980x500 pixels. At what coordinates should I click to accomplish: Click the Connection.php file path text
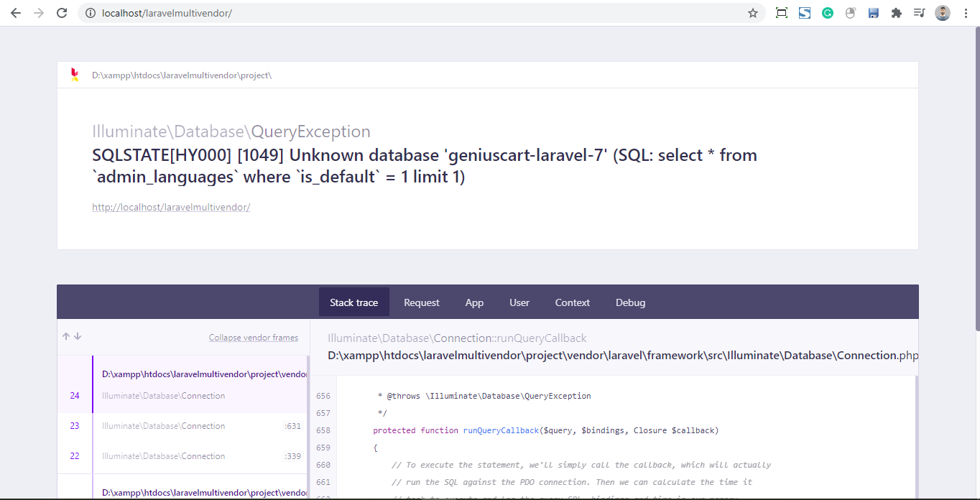tap(623, 356)
